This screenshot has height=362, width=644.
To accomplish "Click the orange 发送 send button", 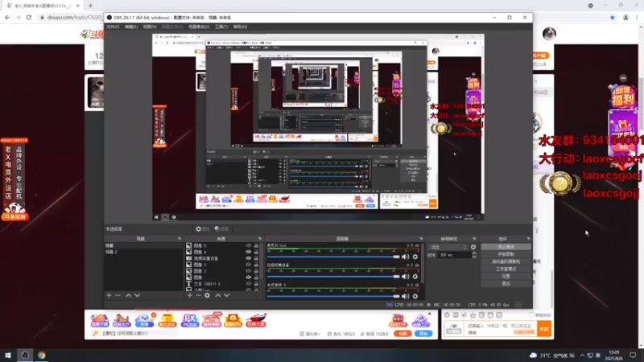I will [544, 329].
